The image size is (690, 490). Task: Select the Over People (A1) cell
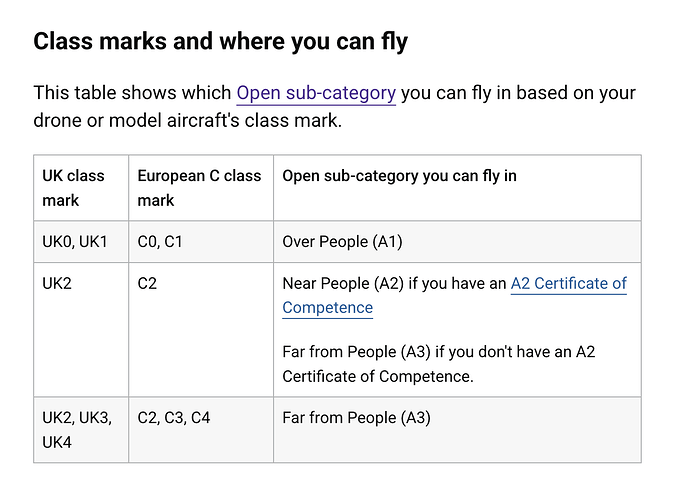[x=457, y=241]
